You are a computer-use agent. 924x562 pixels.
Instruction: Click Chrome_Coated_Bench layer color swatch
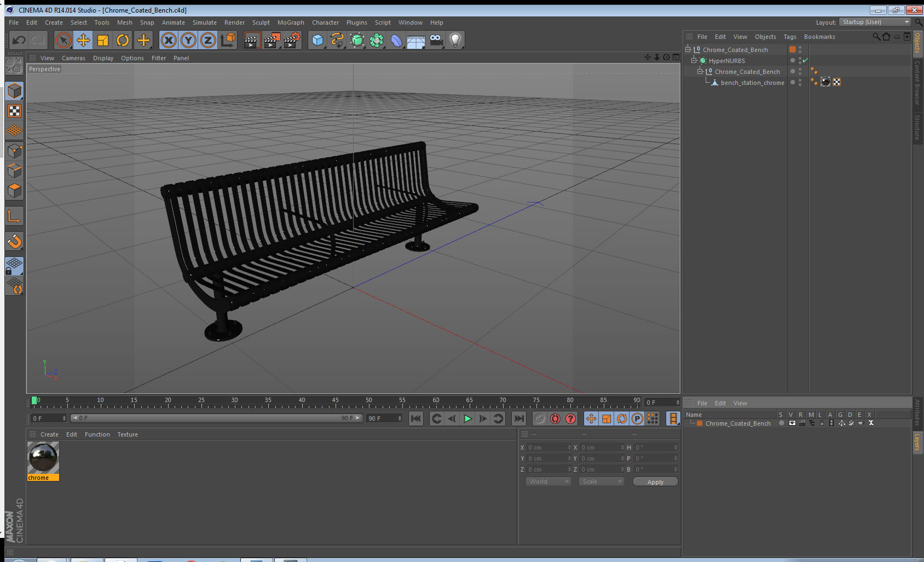click(x=700, y=423)
